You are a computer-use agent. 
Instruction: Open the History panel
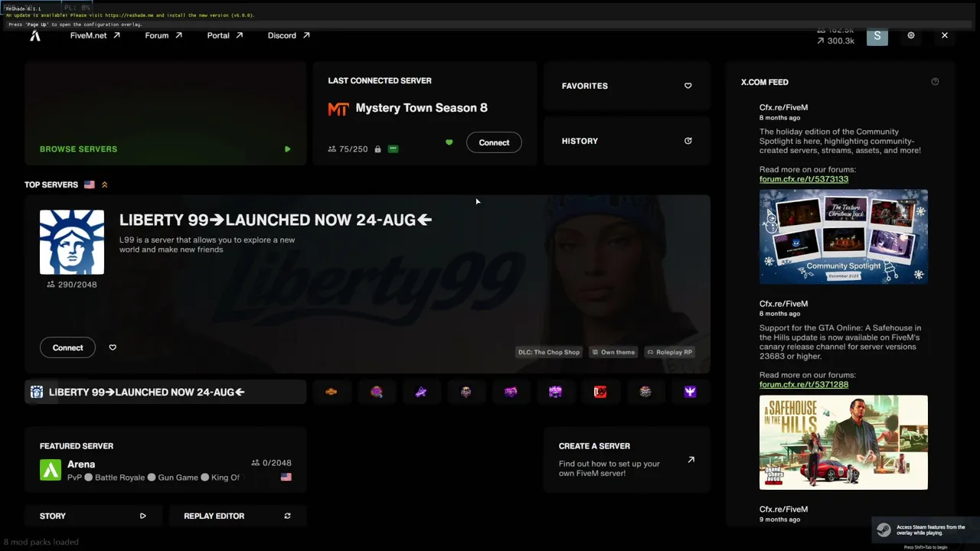click(627, 141)
